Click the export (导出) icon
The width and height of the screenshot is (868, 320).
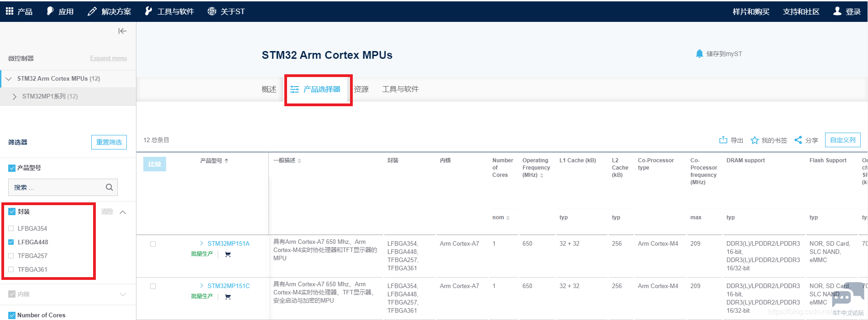pyautogui.click(x=723, y=140)
